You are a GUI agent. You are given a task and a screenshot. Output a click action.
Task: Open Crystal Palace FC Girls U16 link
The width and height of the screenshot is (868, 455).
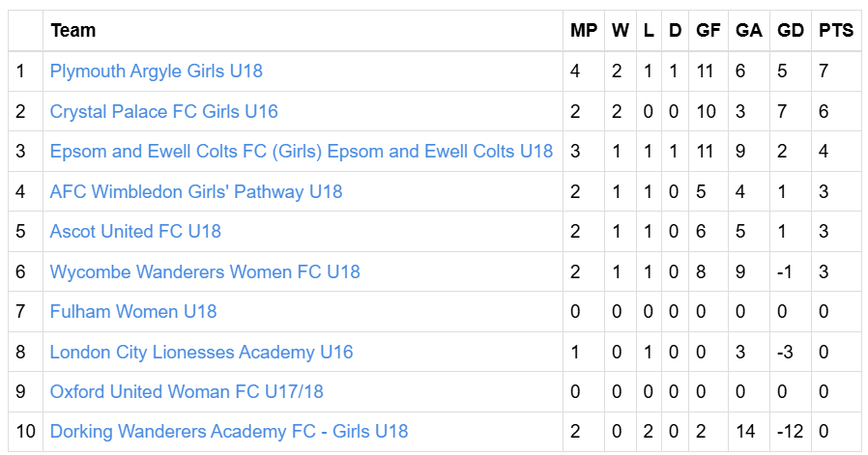click(x=164, y=111)
